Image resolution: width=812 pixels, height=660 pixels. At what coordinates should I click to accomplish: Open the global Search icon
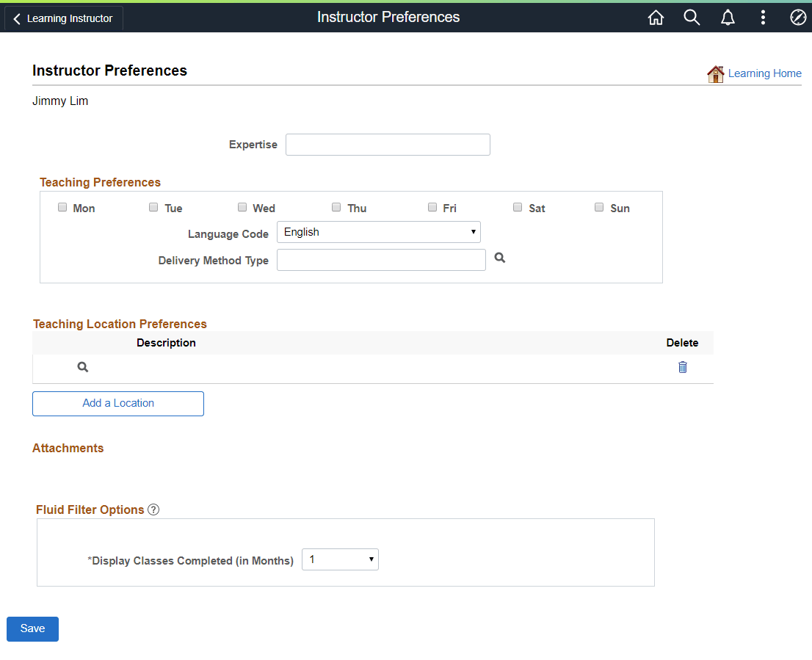point(692,17)
